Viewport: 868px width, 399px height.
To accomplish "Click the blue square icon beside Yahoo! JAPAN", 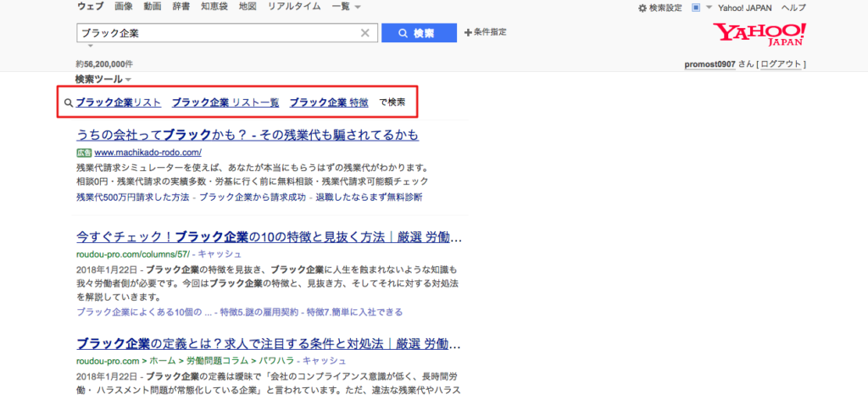I will [x=696, y=8].
